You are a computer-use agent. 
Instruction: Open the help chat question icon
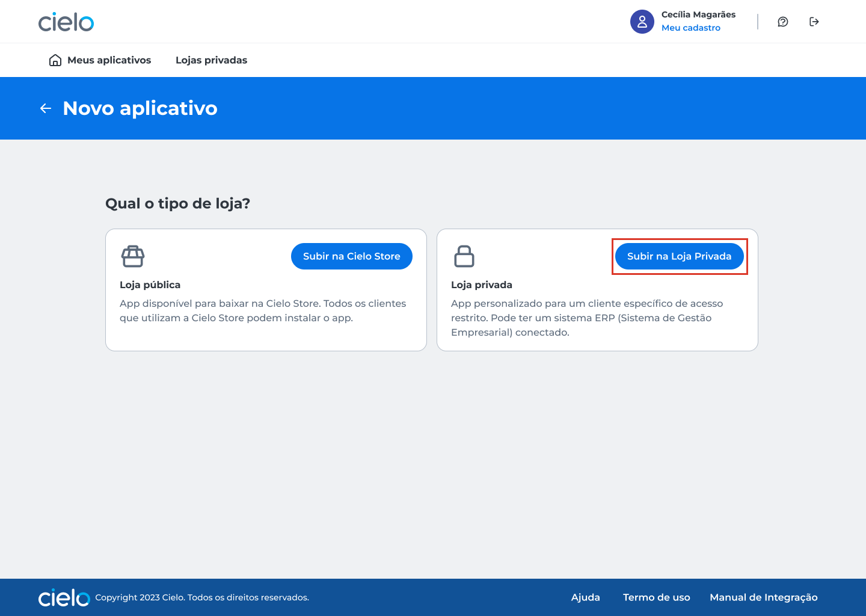click(783, 22)
